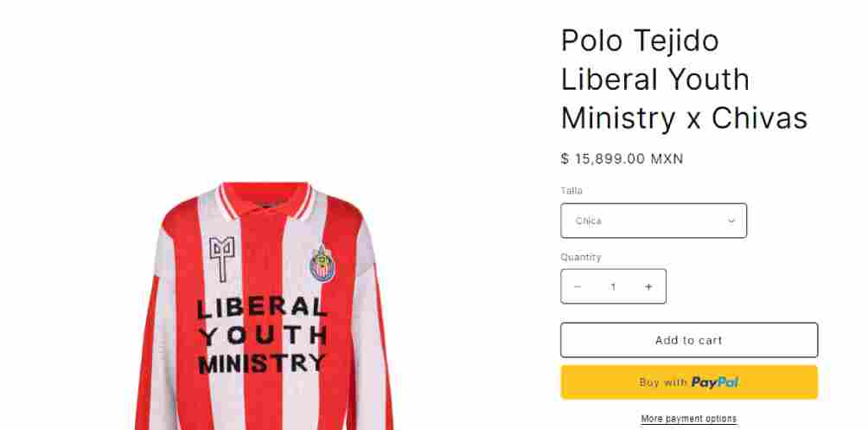Screen dimensions: 868x430
Task: Click the Quantity label text
Action: coord(581,257)
